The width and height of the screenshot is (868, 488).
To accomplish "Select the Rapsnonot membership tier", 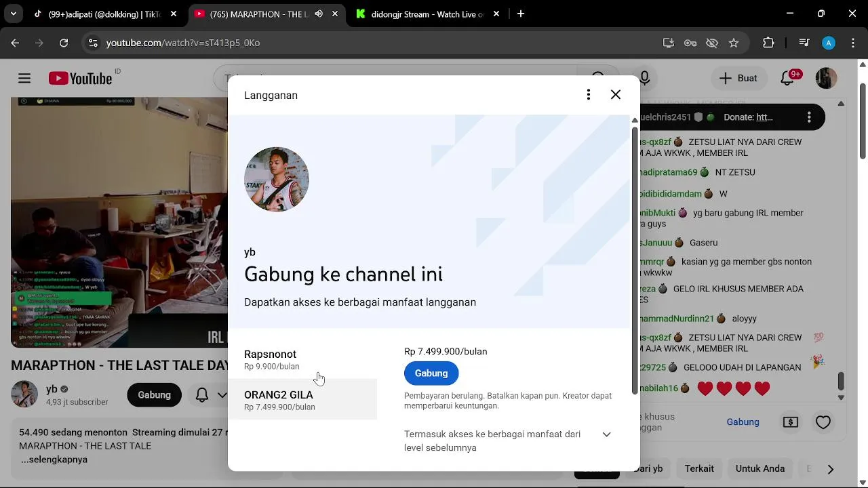I will coord(302,360).
